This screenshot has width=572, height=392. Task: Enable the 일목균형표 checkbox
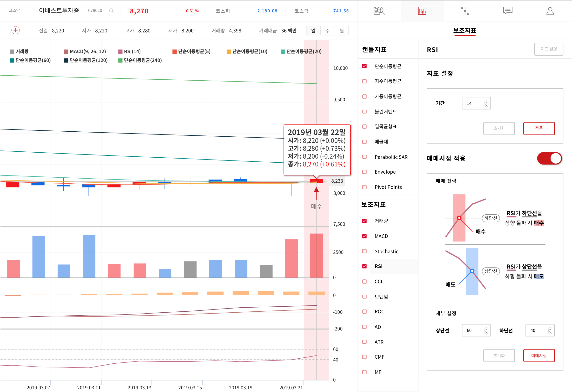364,127
